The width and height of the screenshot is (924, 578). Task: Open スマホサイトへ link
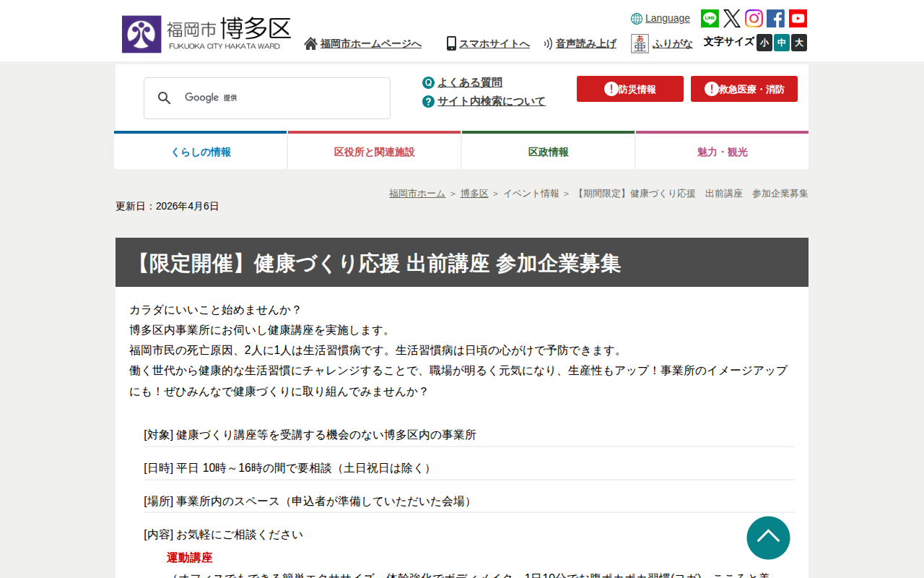pyautogui.click(x=494, y=43)
